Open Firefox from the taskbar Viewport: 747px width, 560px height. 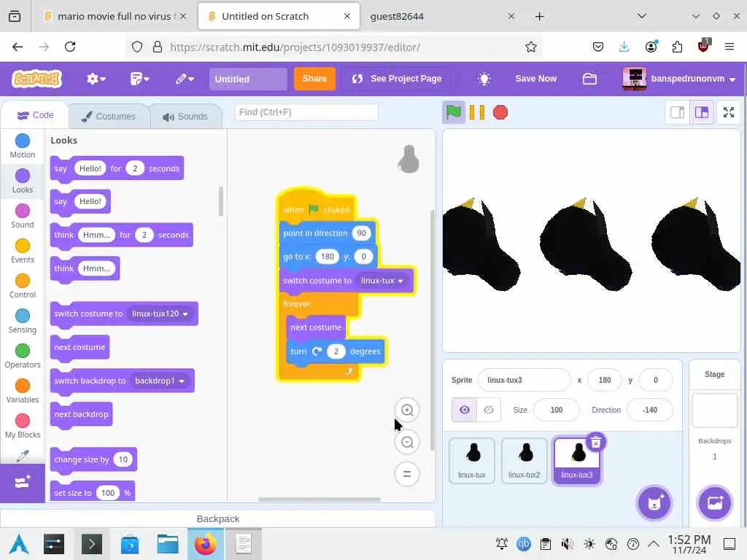click(x=205, y=544)
